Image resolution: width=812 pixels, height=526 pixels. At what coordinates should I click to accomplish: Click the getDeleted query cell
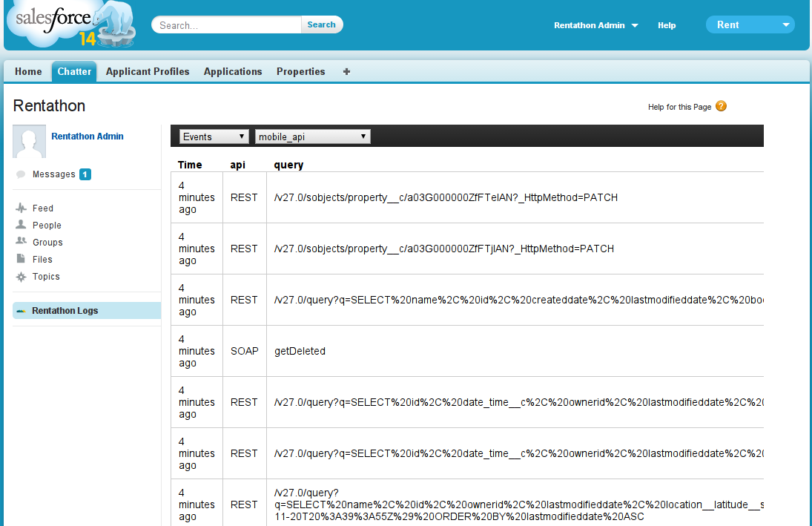(x=300, y=351)
